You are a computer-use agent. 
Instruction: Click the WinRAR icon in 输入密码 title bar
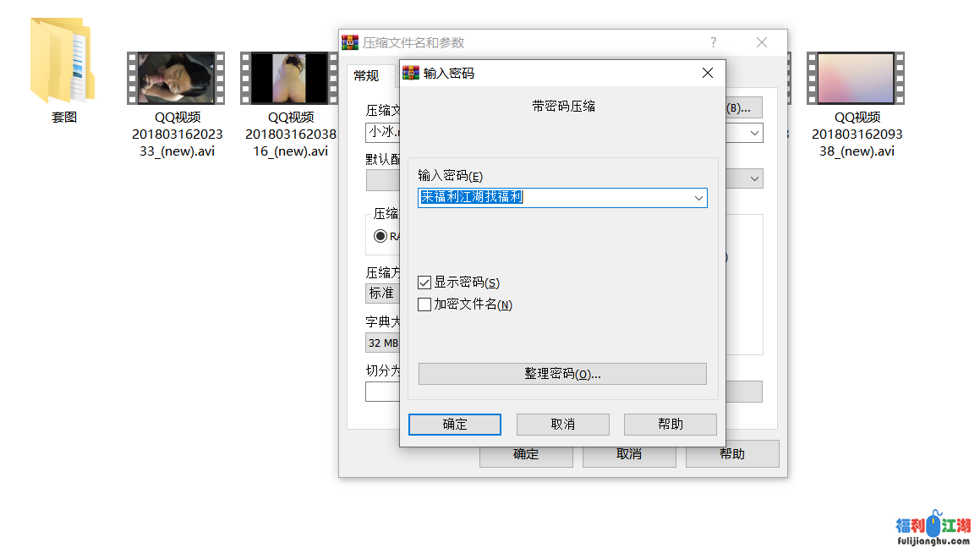(411, 74)
